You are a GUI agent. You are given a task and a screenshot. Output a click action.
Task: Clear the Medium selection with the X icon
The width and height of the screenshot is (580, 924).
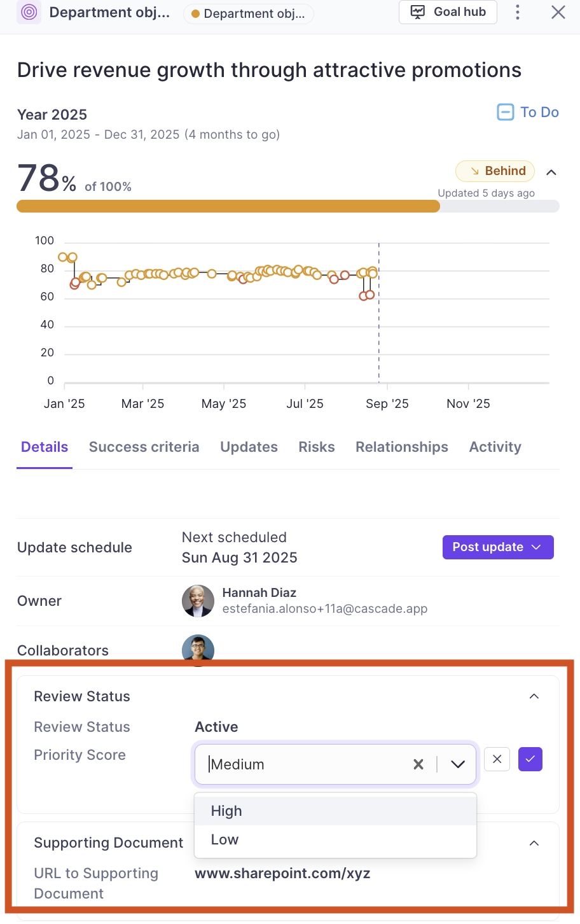pyautogui.click(x=418, y=764)
